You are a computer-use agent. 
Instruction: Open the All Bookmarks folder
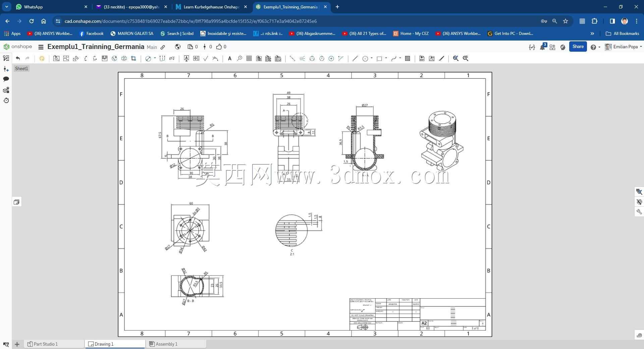pyautogui.click(x=623, y=34)
